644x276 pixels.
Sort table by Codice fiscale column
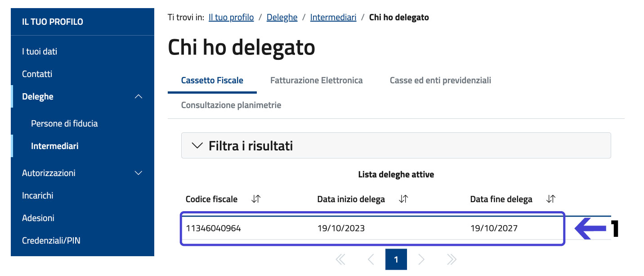(x=256, y=199)
